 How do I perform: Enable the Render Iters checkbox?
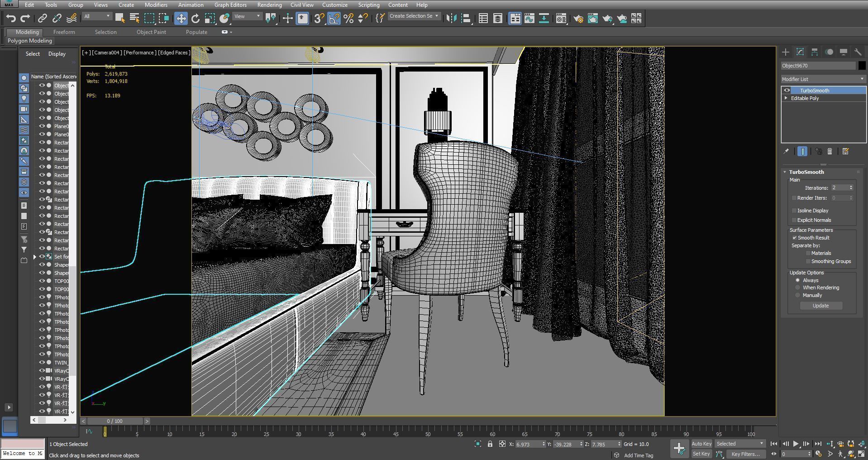[794, 198]
